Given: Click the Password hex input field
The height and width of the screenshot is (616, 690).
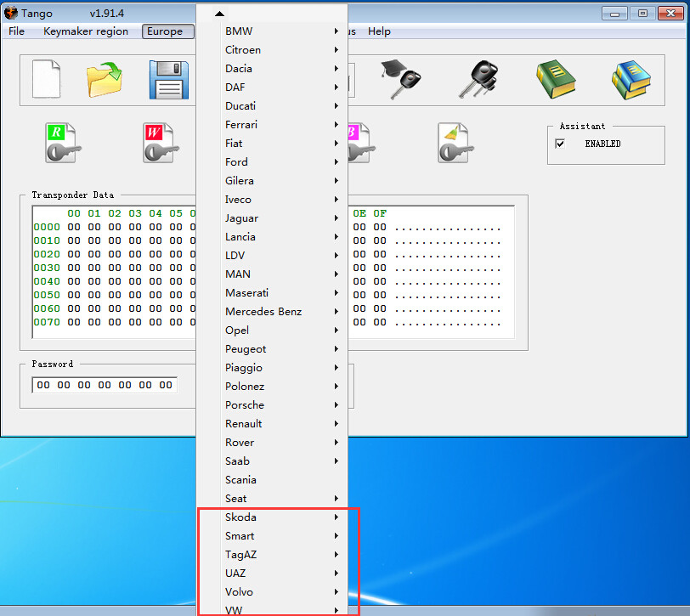Looking at the screenshot, I should click(105, 385).
